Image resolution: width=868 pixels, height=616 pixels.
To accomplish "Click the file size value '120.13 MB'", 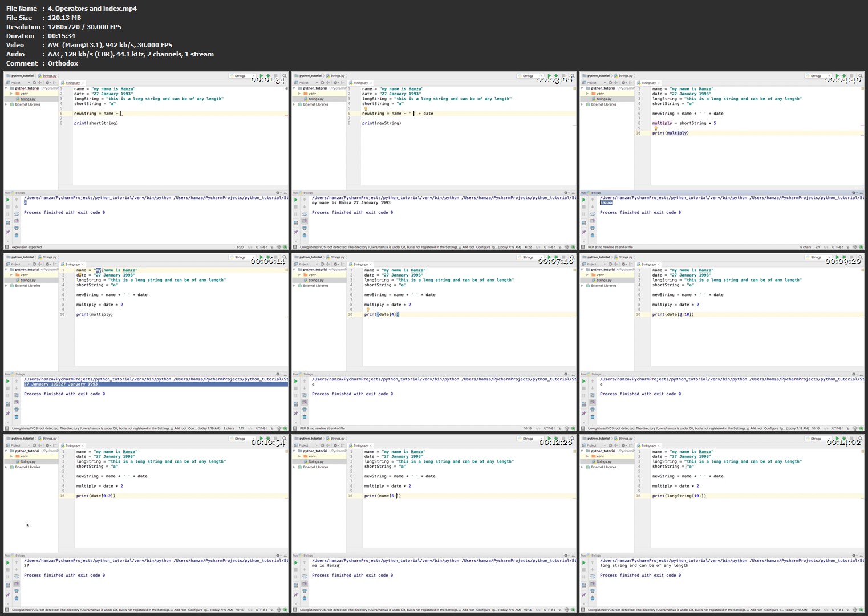I will (64, 18).
